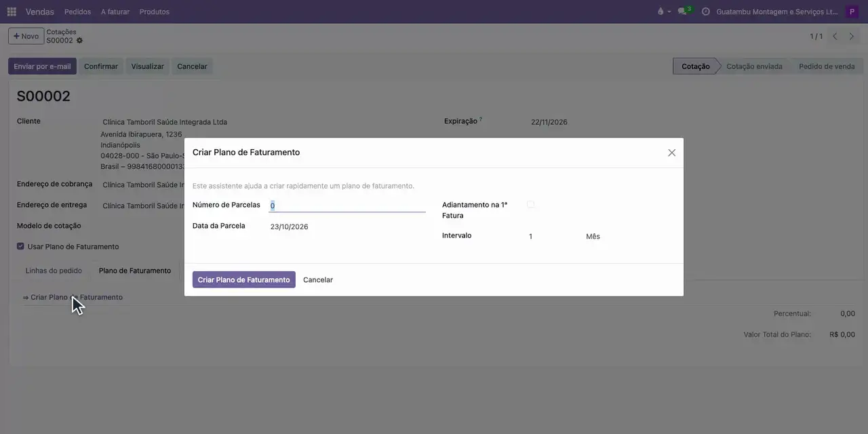
Task: Click the Data da Parcela date field
Action: [x=347, y=227]
